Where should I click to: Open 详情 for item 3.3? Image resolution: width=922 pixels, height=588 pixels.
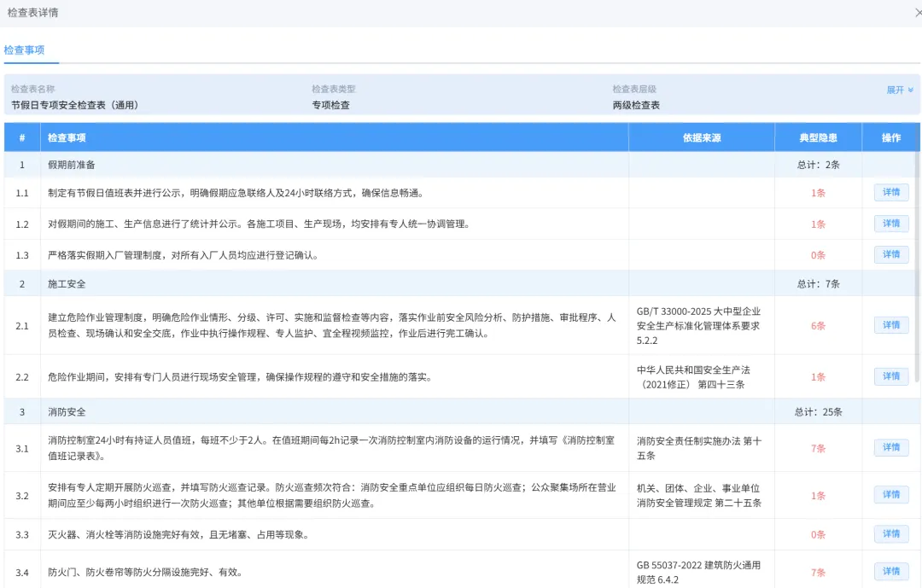(890, 534)
